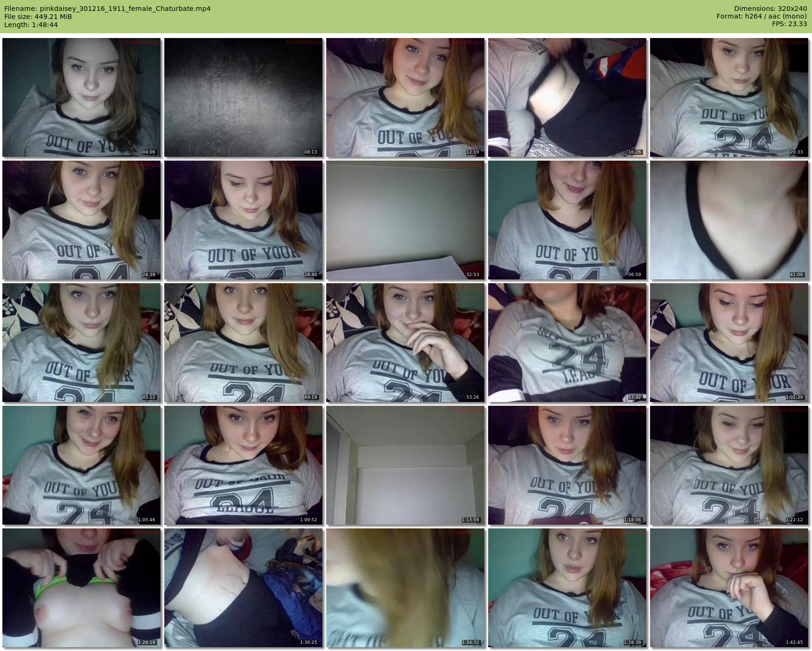Open the thumbnail stamped 57:32
Viewport: 812px width, 651px height.
(x=567, y=343)
